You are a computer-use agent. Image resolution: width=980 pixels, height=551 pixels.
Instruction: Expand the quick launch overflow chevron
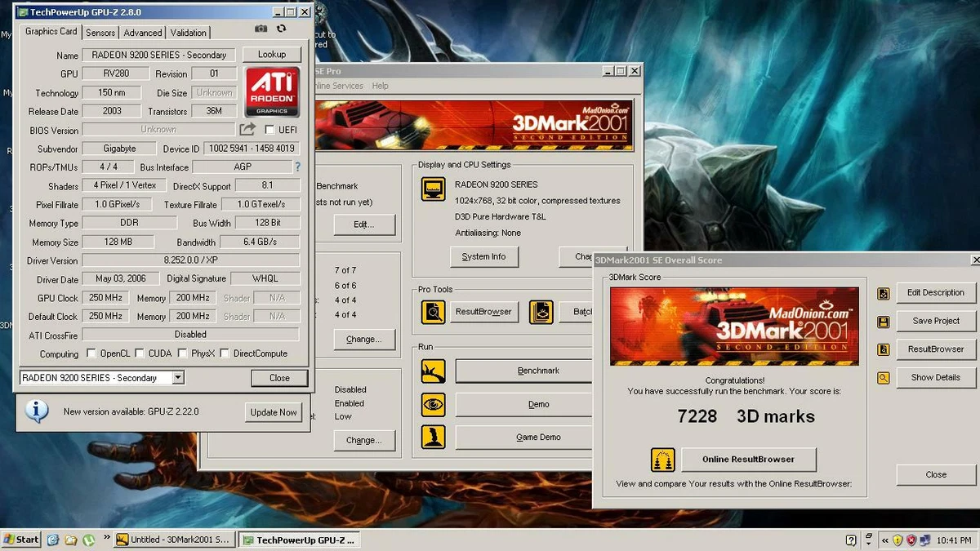(x=106, y=537)
